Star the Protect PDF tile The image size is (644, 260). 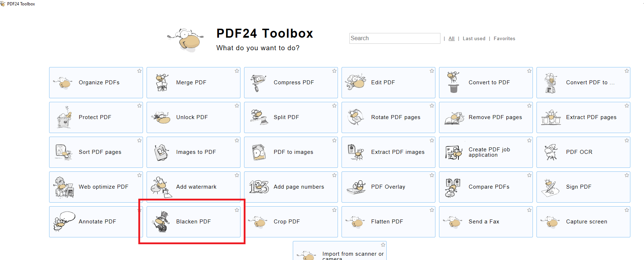pyautogui.click(x=139, y=106)
